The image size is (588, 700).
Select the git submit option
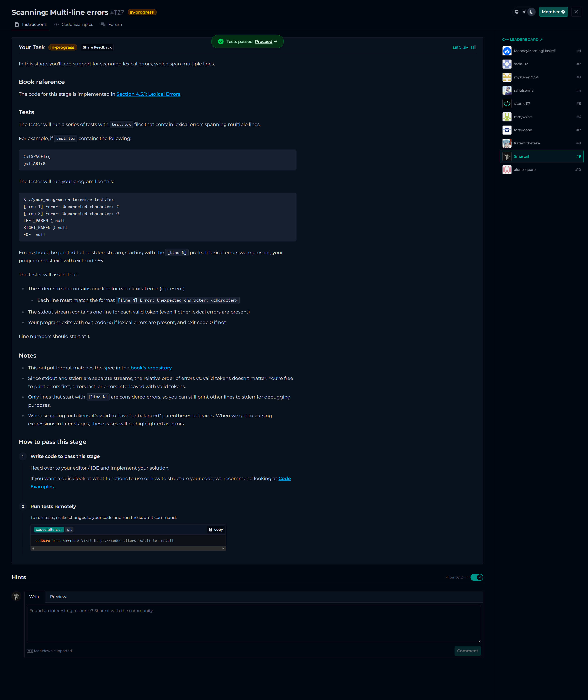click(69, 529)
